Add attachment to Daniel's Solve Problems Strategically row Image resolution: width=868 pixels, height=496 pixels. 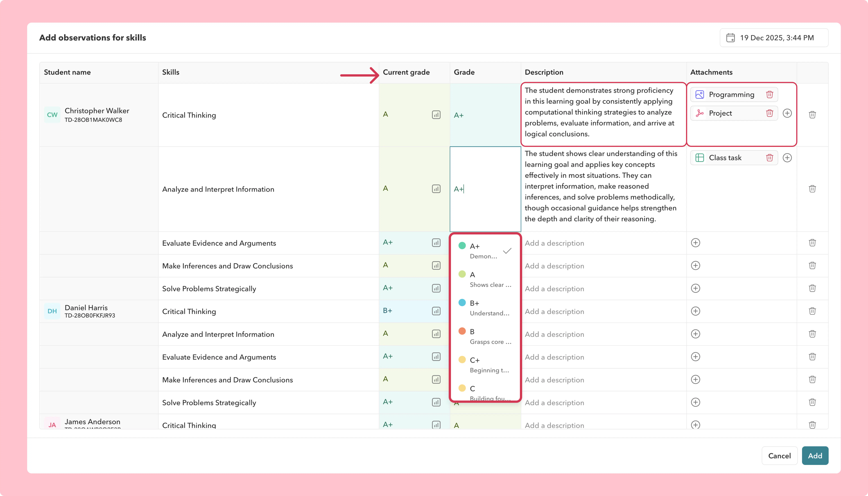pyautogui.click(x=696, y=402)
